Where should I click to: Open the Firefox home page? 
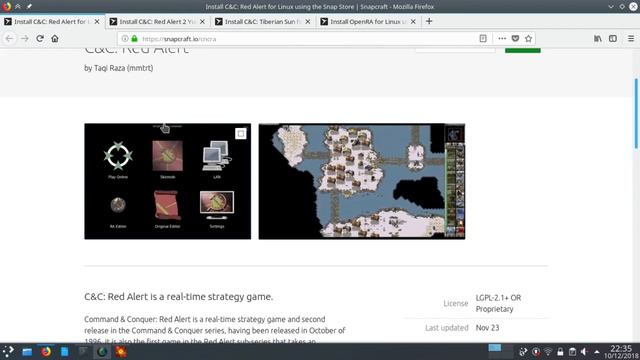click(55, 39)
